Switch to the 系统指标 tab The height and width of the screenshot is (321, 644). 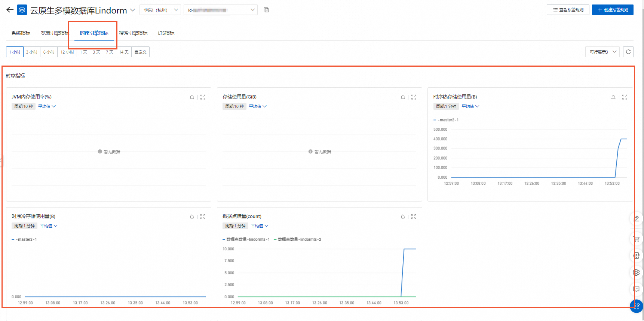point(21,33)
